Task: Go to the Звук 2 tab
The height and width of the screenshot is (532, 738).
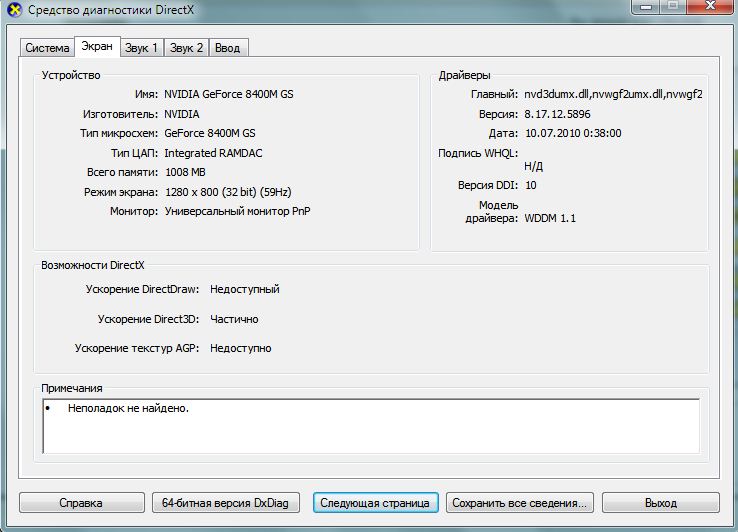Action: coord(186,48)
